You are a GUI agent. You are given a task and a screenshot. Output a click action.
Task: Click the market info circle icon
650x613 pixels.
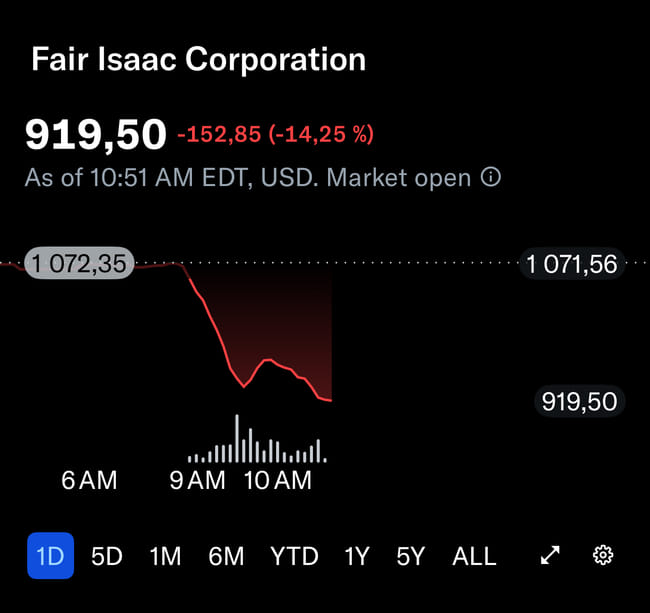click(x=491, y=178)
